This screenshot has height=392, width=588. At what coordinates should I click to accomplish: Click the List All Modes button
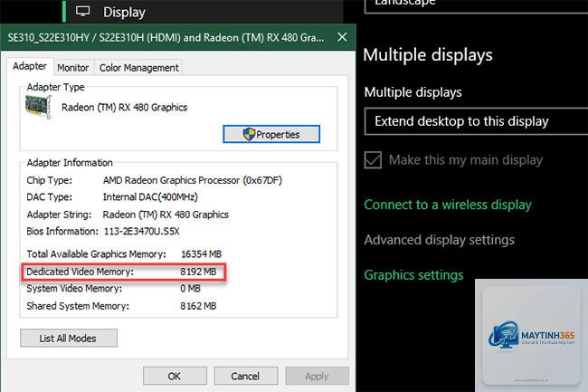(69, 338)
